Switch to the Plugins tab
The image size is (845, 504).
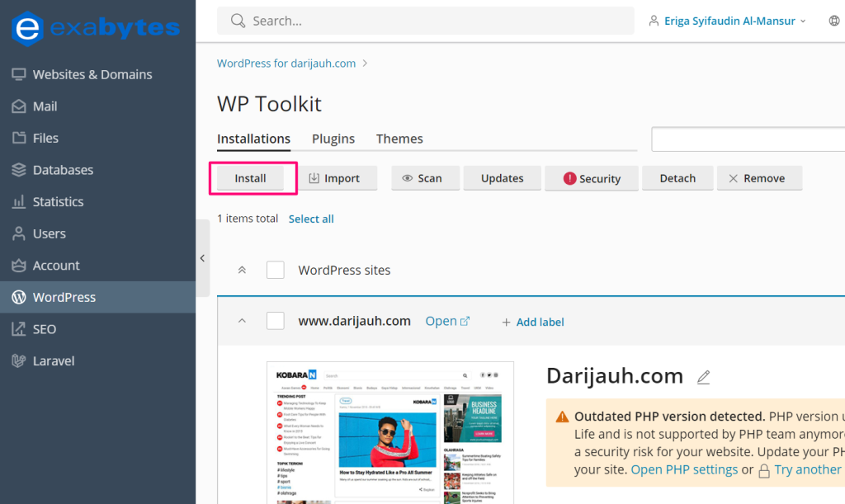coord(333,139)
